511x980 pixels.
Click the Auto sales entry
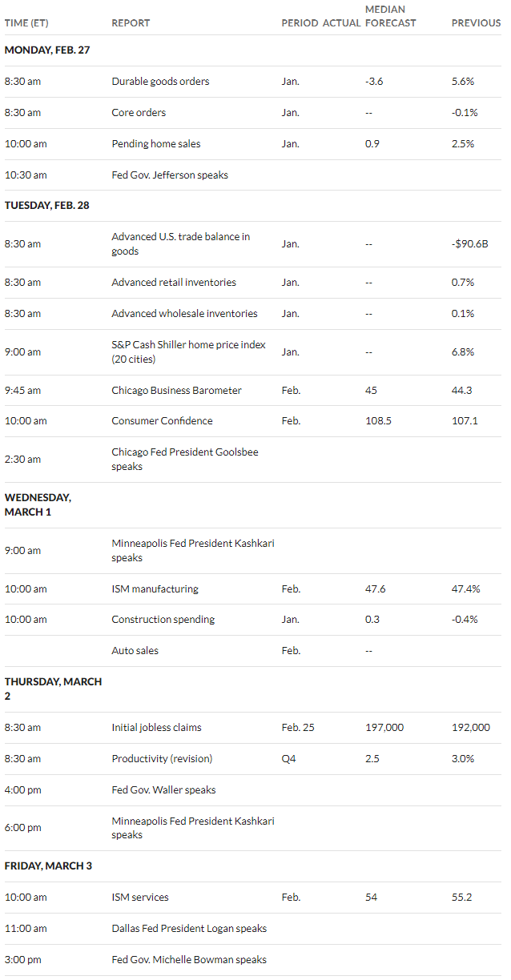tap(135, 651)
